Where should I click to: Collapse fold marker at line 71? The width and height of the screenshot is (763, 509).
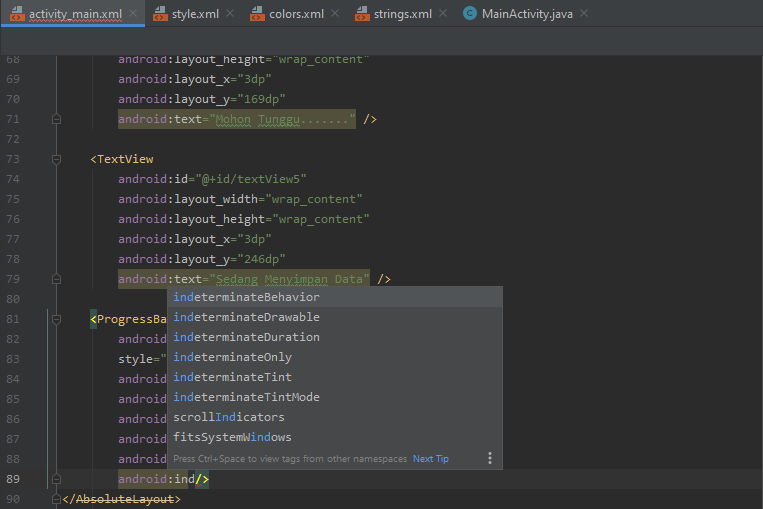pos(56,119)
